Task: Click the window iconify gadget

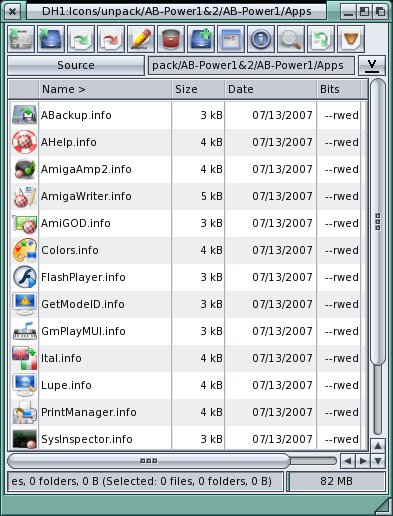Action: (x=348, y=12)
